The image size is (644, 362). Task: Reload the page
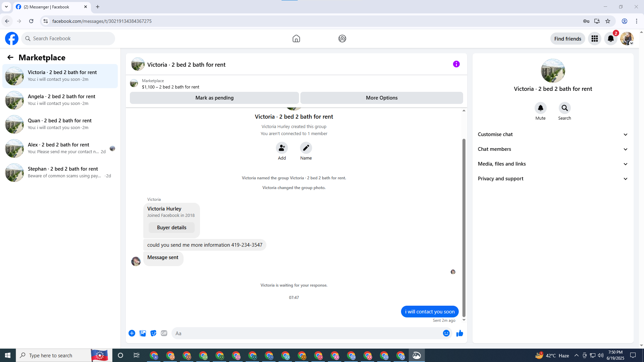(31, 21)
